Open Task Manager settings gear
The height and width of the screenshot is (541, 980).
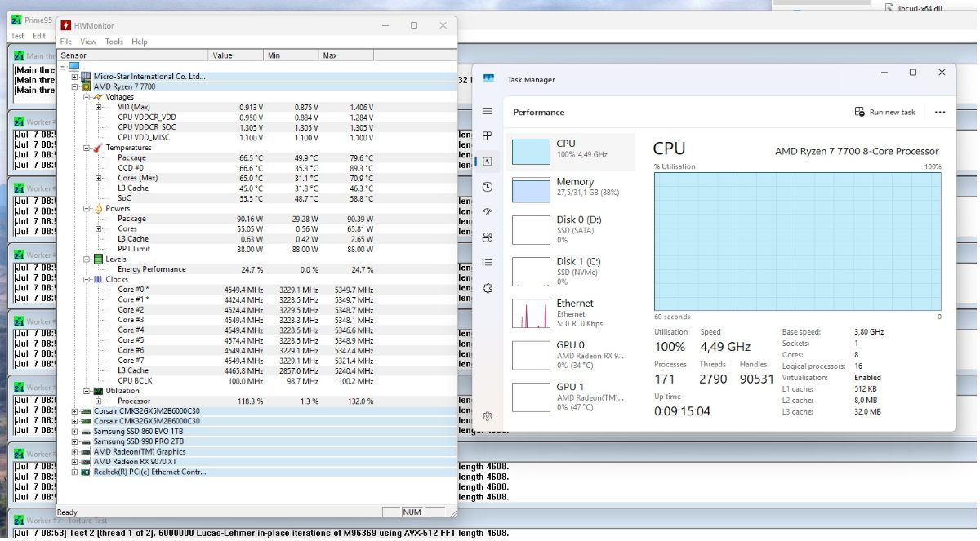coord(488,416)
